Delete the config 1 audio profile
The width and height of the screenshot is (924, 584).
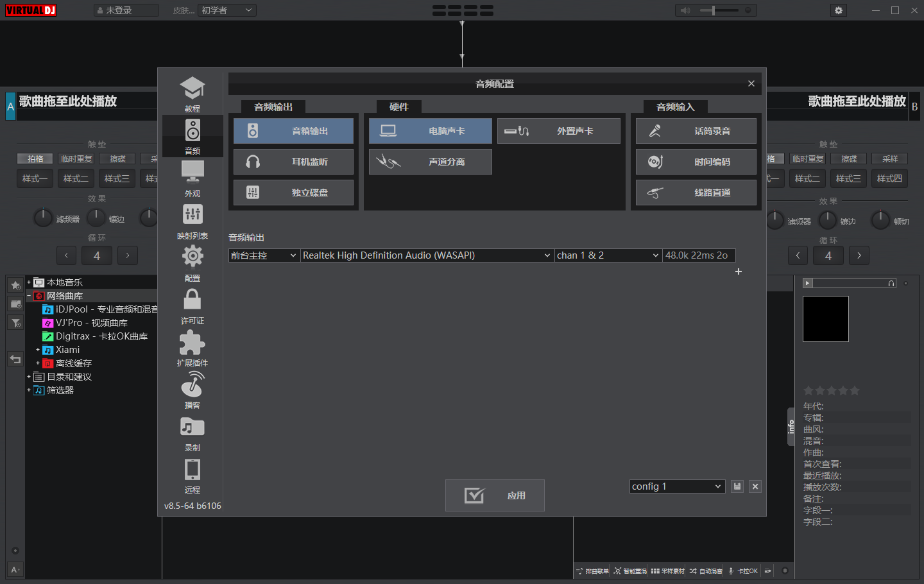point(755,486)
